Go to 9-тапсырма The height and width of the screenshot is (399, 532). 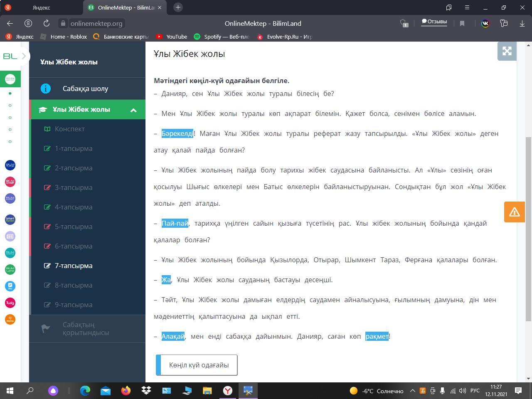(74, 305)
